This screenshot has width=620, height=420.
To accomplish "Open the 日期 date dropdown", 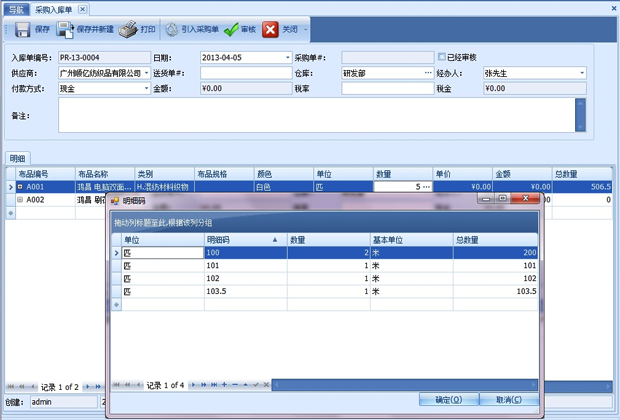I will pyautogui.click(x=288, y=58).
